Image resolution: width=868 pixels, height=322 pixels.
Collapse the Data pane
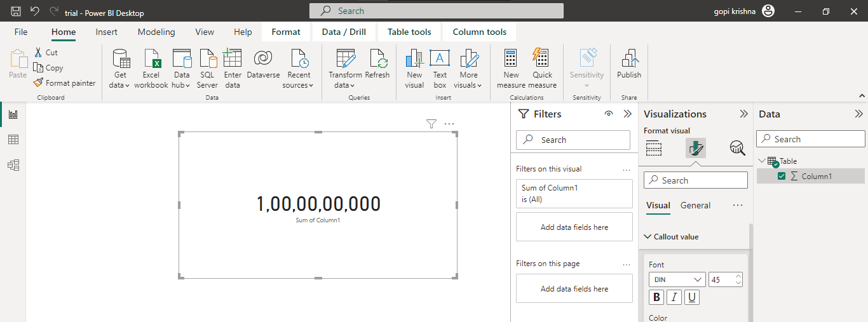(x=858, y=114)
